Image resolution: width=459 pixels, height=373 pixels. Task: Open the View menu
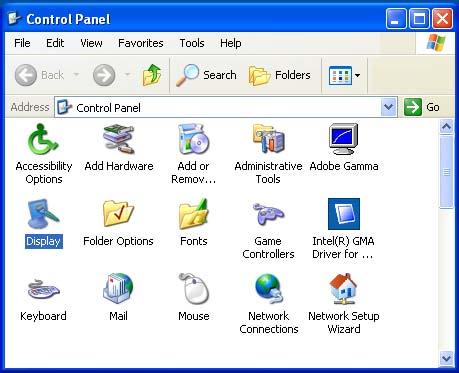(x=91, y=43)
